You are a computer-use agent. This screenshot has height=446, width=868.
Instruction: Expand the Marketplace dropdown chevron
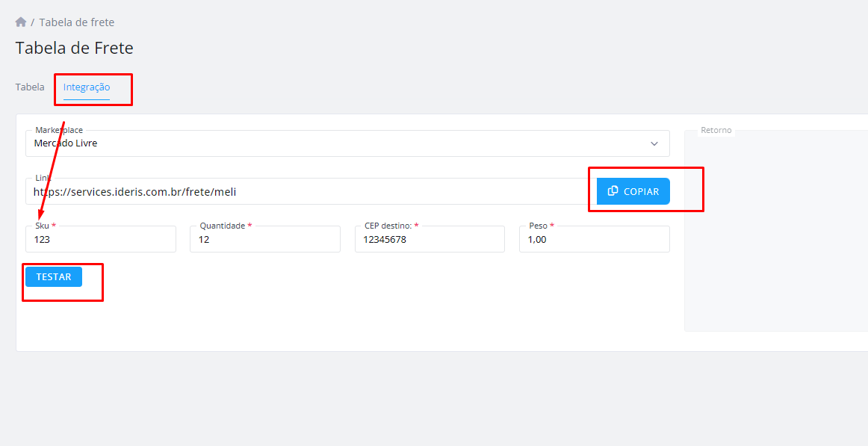654,144
